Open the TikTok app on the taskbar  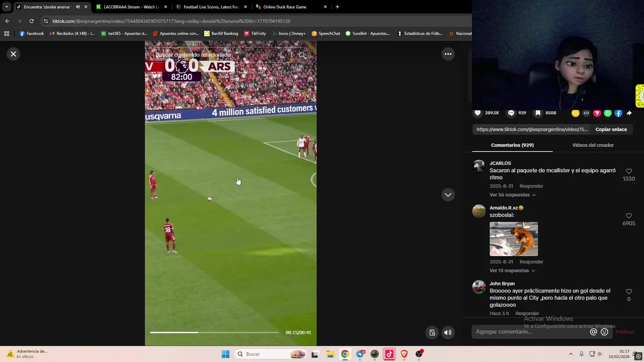click(389, 354)
